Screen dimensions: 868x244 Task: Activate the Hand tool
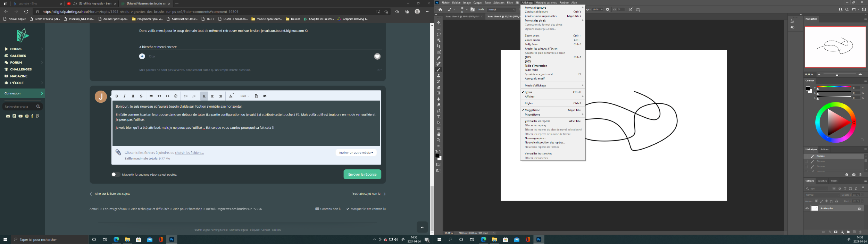439,134
